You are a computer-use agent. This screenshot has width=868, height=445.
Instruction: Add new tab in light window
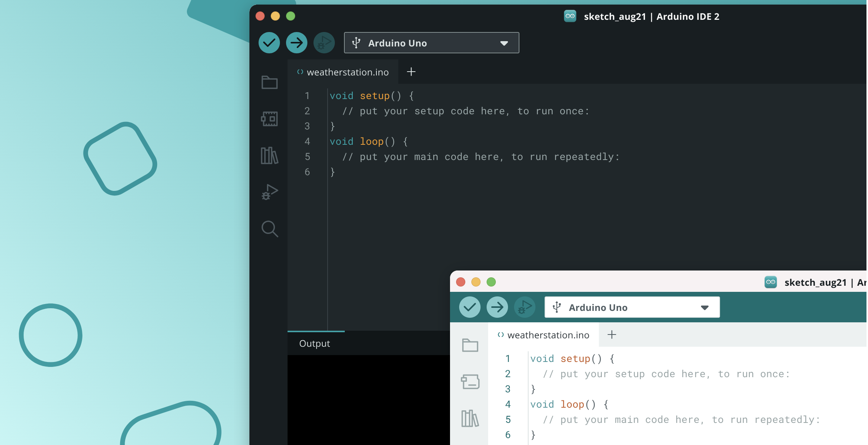612,335
